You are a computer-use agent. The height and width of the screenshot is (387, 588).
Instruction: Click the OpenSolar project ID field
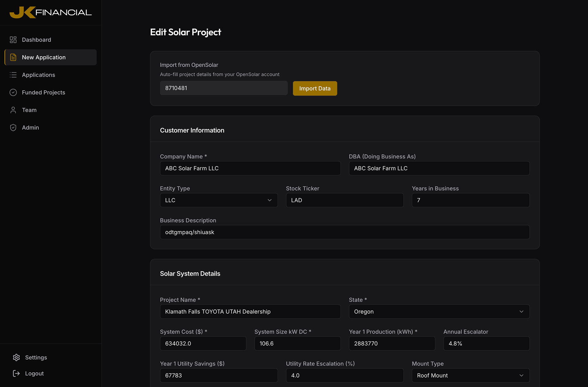coord(224,88)
